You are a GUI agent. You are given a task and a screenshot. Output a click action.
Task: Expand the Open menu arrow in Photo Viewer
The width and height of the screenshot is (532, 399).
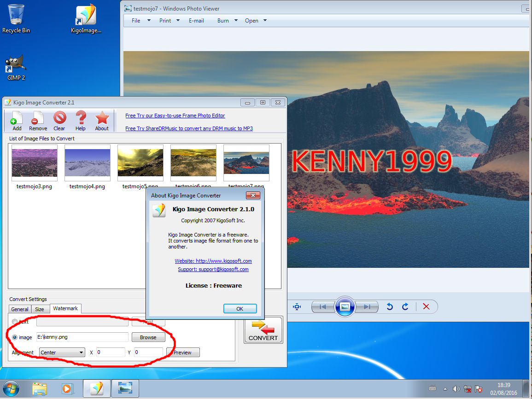pos(265,20)
